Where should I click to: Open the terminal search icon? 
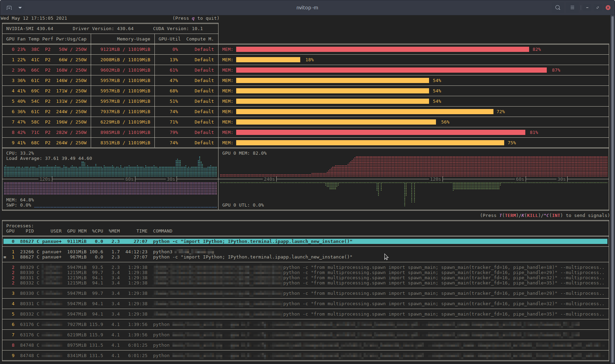pos(558,8)
